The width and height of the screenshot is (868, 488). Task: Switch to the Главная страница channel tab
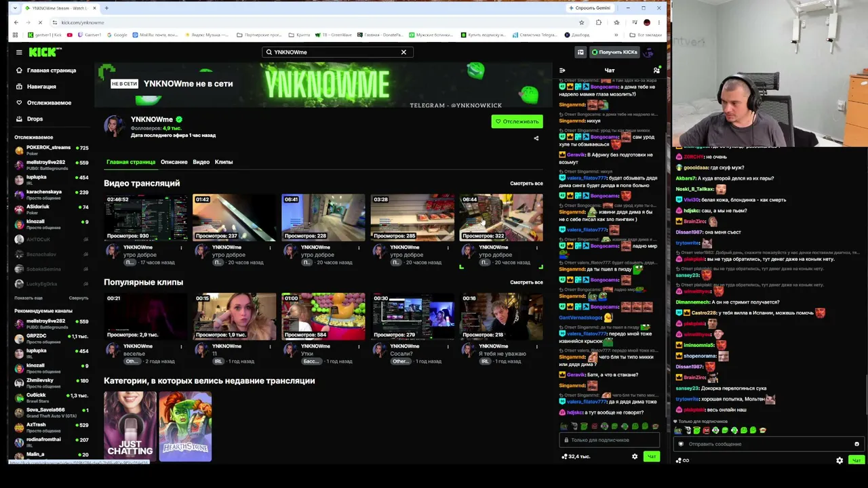[x=131, y=162]
